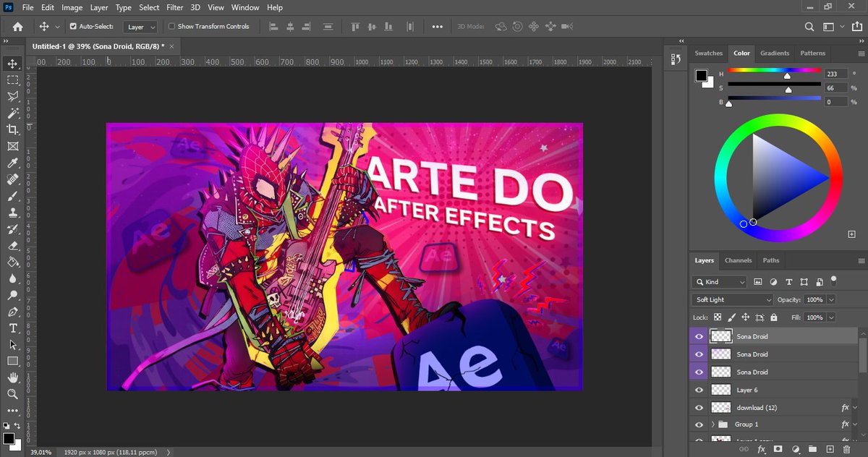This screenshot has height=457, width=868.
Task: Hide the Layer 6 layer
Action: 699,390
